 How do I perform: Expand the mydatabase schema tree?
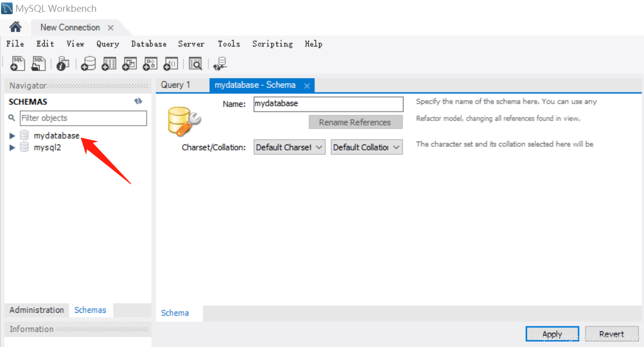click(x=12, y=136)
